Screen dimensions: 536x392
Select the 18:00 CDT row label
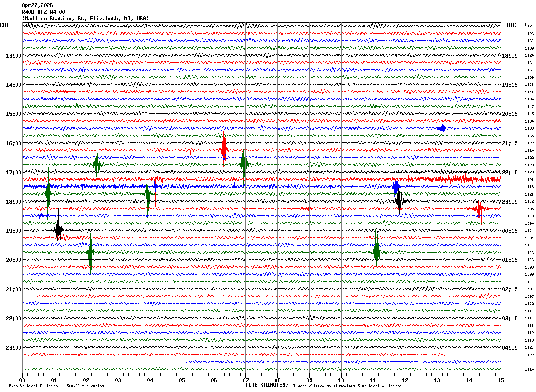[14, 202]
